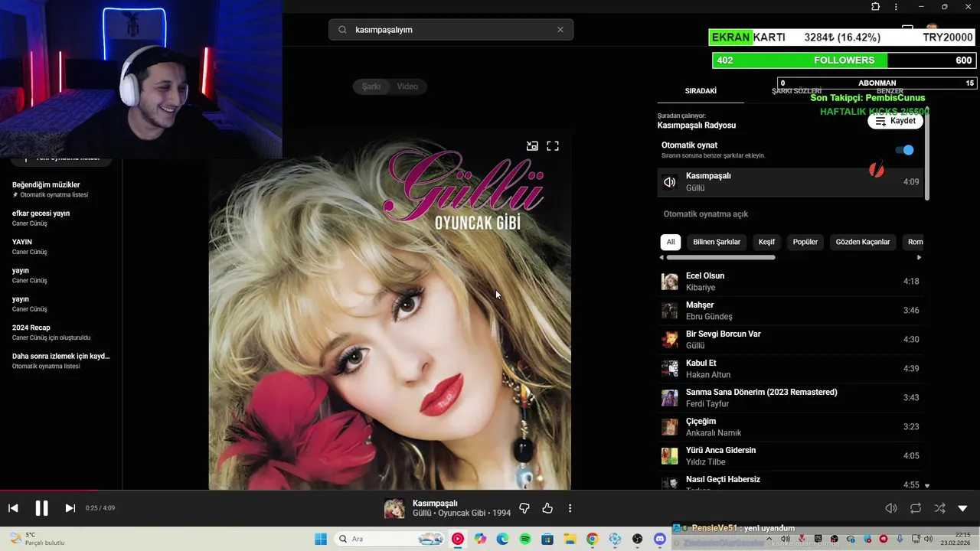Toggle repeat mode
The width and height of the screenshot is (980, 551).
tap(916, 508)
